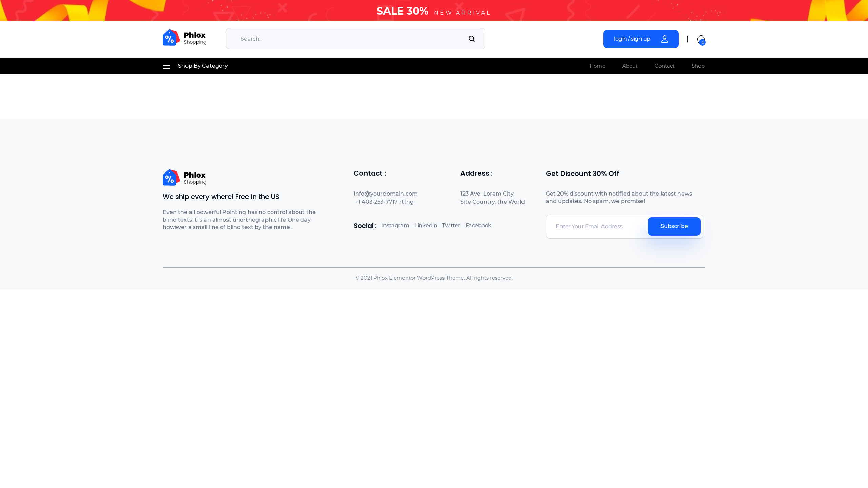Open the Shop menu item
The width and height of the screenshot is (868, 488).
coord(698,66)
